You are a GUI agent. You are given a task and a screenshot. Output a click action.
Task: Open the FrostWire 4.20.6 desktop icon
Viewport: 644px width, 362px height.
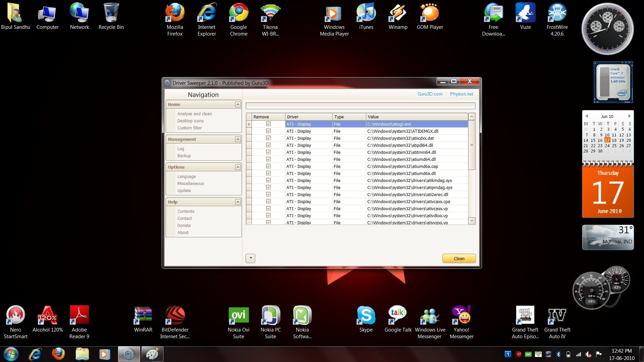tap(557, 19)
